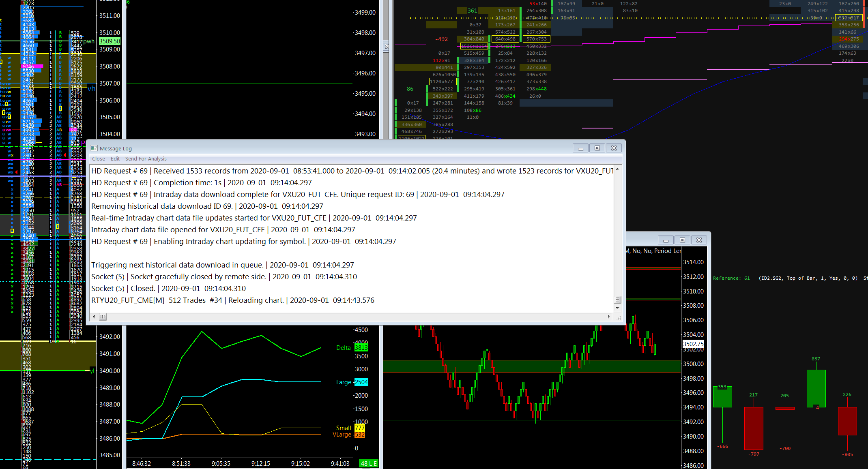Click the Message Log window title icon

click(x=94, y=148)
